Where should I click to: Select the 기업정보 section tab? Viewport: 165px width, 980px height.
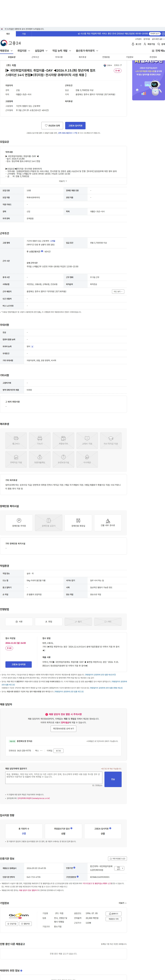point(130,57)
